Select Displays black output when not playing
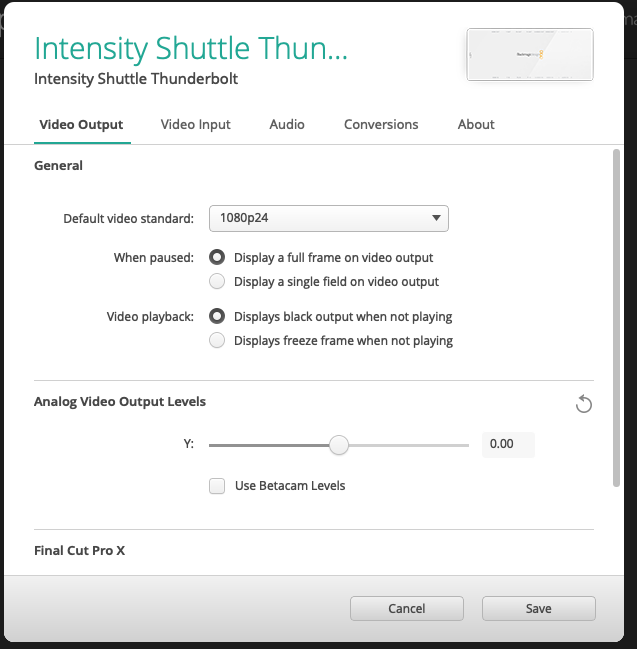The width and height of the screenshot is (637, 649). click(217, 317)
